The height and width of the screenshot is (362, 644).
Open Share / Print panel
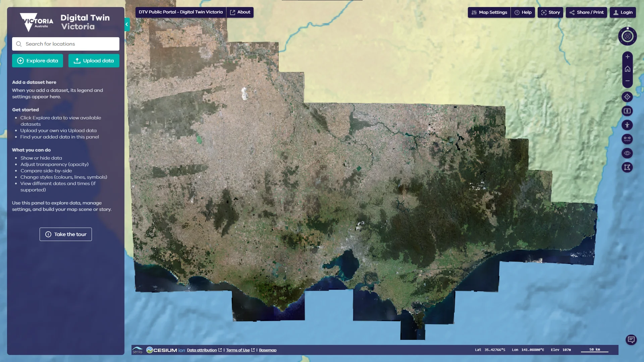pos(586,12)
